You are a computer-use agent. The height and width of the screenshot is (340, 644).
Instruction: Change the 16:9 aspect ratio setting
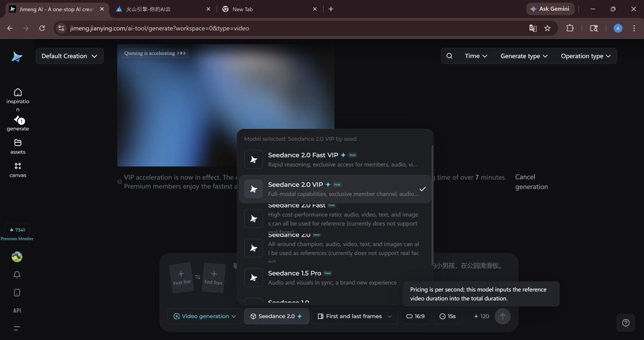coord(415,316)
